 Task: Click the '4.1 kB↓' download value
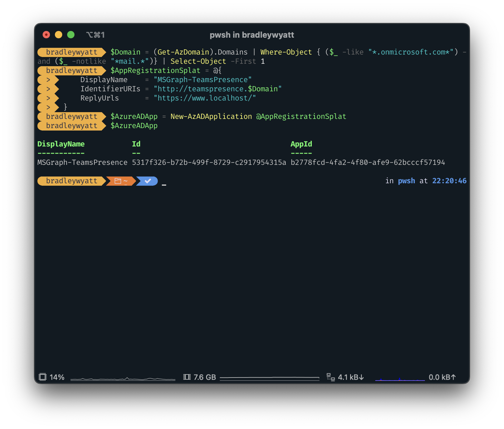click(x=351, y=377)
